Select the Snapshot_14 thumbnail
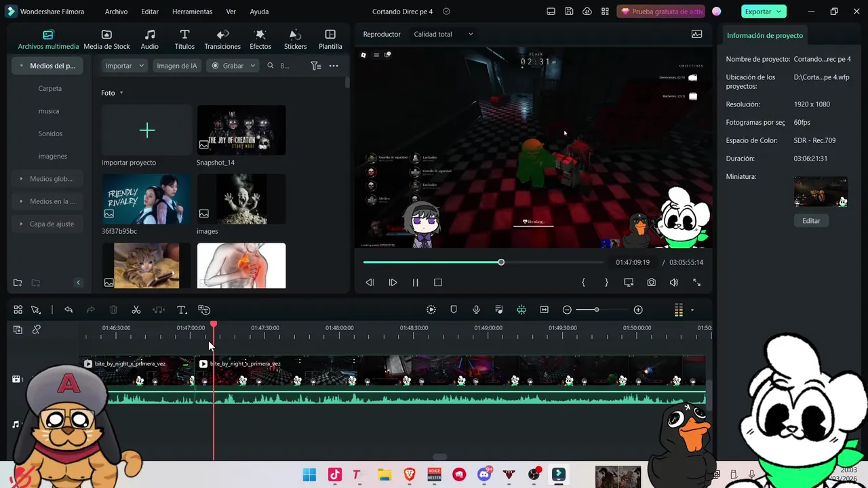This screenshot has width=868, height=488. click(x=241, y=130)
